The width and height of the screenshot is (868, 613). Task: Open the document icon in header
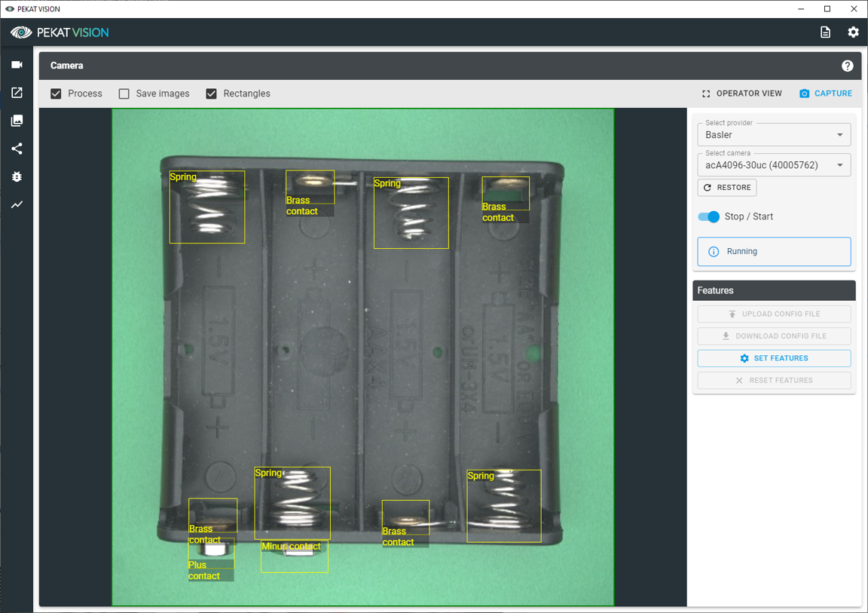coord(825,32)
